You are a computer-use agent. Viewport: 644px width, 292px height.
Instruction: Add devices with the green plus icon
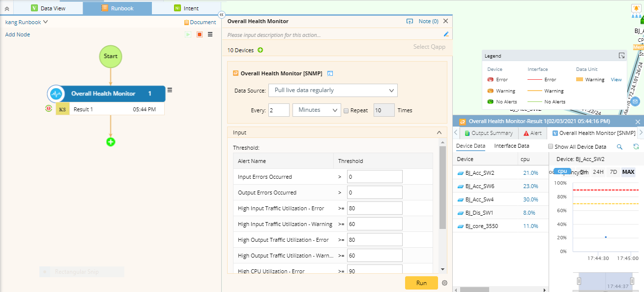(261, 50)
